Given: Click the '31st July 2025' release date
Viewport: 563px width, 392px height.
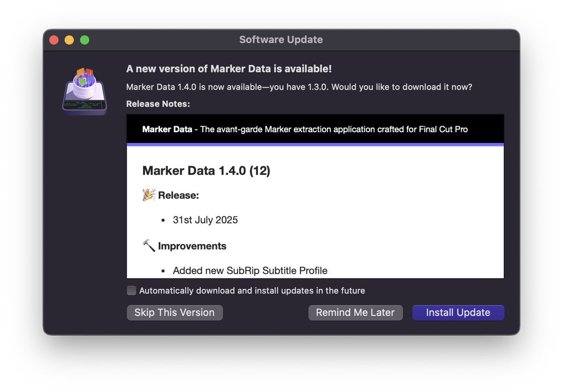Looking at the screenshot, I should tap(205, 220).
